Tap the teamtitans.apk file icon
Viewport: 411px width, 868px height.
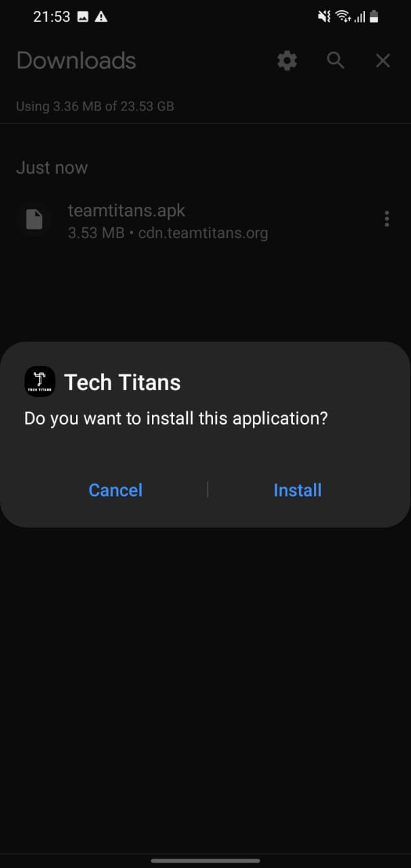pyautogui.click(x=34, y=220)
